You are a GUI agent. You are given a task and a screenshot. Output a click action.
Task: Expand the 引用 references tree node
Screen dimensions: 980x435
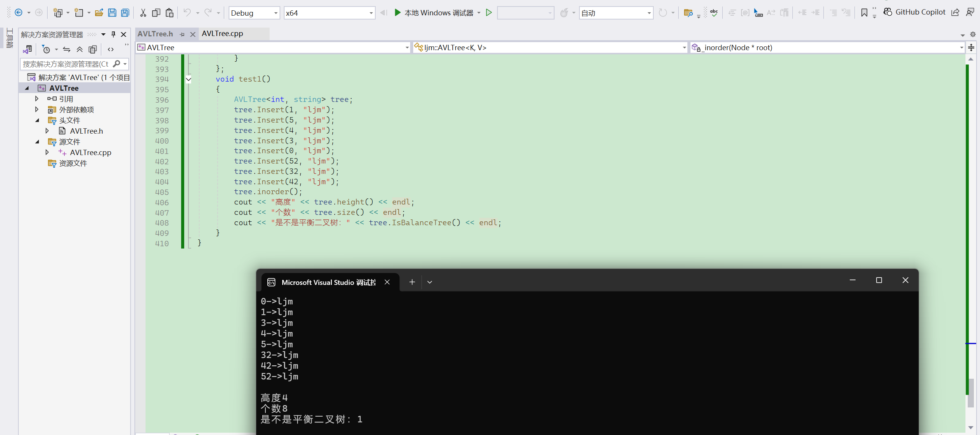coord(37,99)
